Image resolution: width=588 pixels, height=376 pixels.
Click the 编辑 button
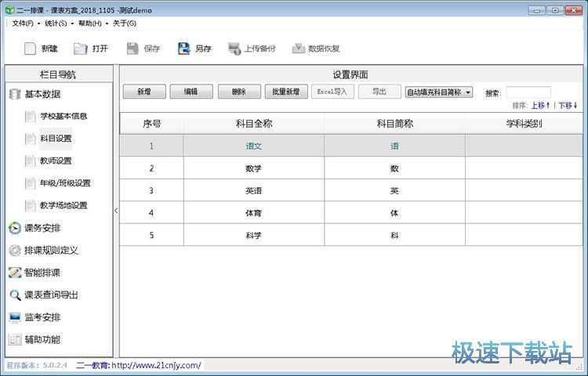coord(191,92)
